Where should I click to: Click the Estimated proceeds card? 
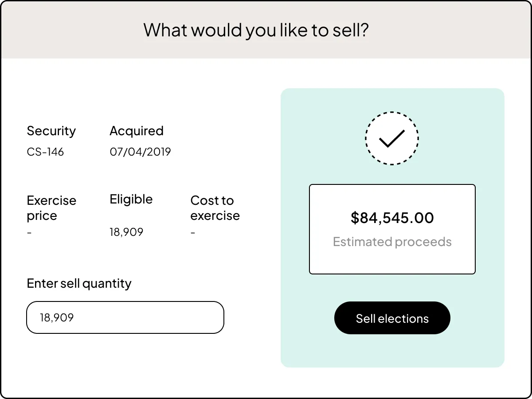[x=392, y=229]
